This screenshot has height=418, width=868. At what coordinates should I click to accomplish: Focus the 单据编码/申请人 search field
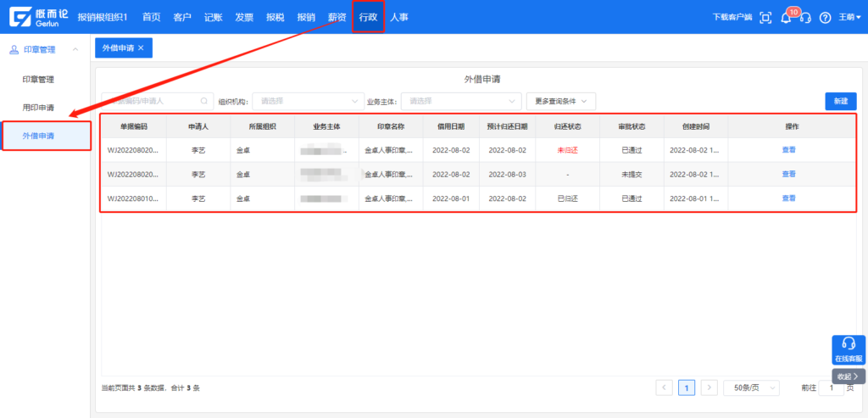click(157, 101)
